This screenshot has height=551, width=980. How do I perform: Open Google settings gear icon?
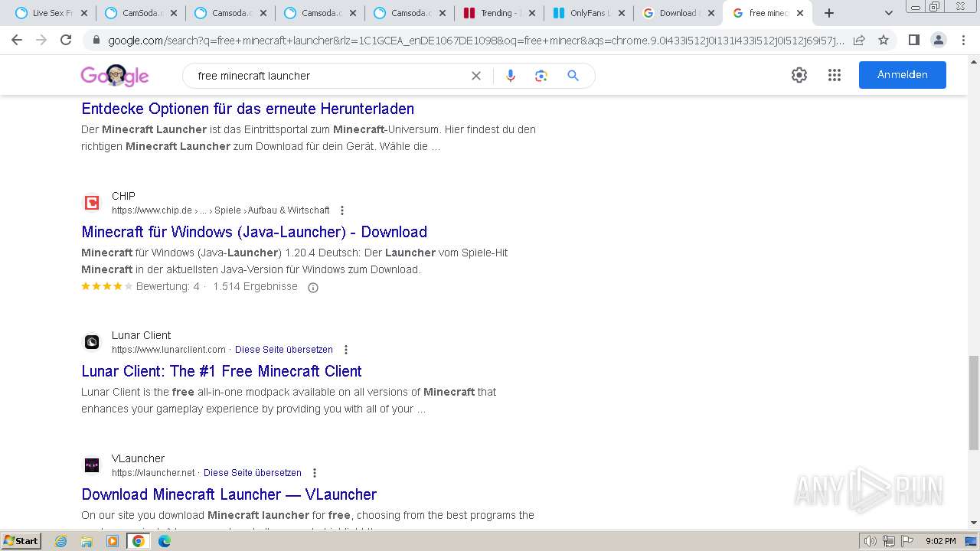pyautogui.click(x=799, y=75)
